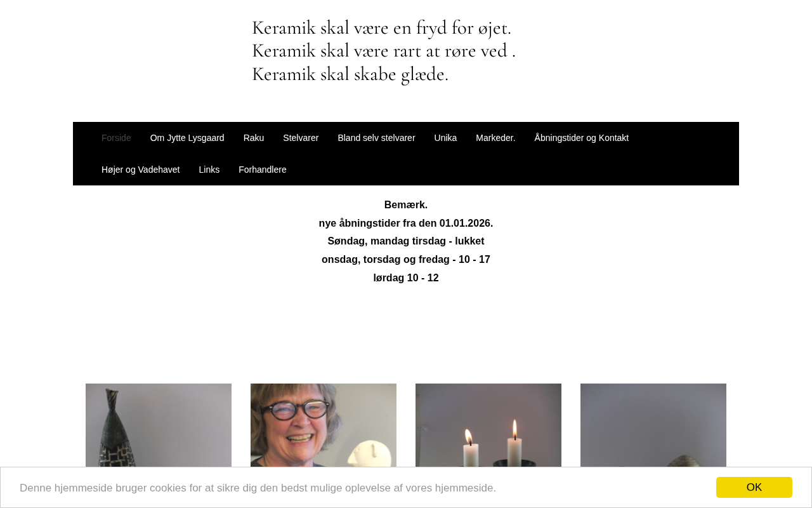Visit the Højer og Vadehavet page
812x508 pixels.
(x=140, y=170)
